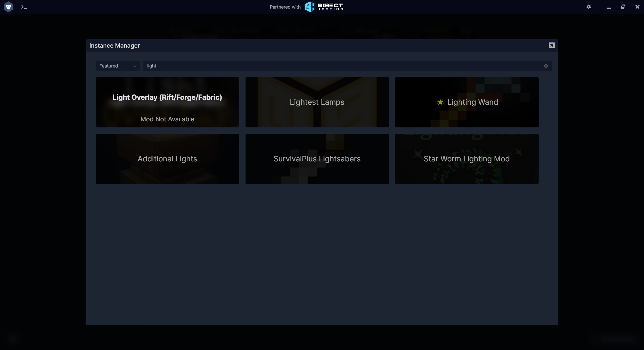Open the BisectHosting partner logo
This screenshot has height=350, width=644.
(324, 7)
